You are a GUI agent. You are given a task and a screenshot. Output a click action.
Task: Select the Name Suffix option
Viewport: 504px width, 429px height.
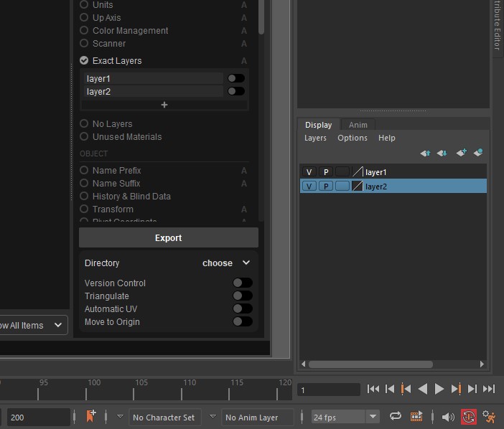(84, 183)
